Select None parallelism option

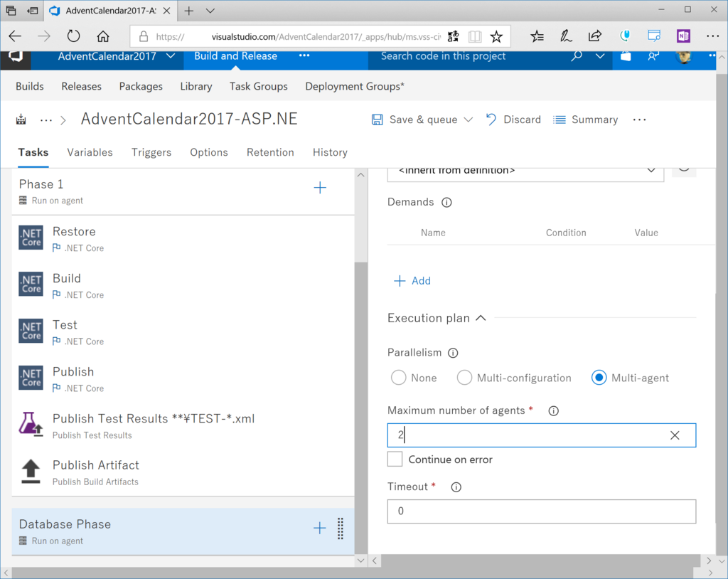398,378
